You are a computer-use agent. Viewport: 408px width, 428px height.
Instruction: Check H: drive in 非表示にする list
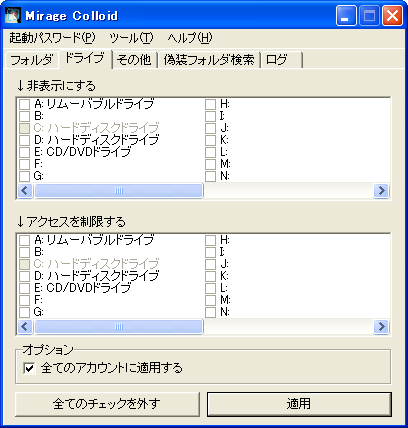coord(210,104)
